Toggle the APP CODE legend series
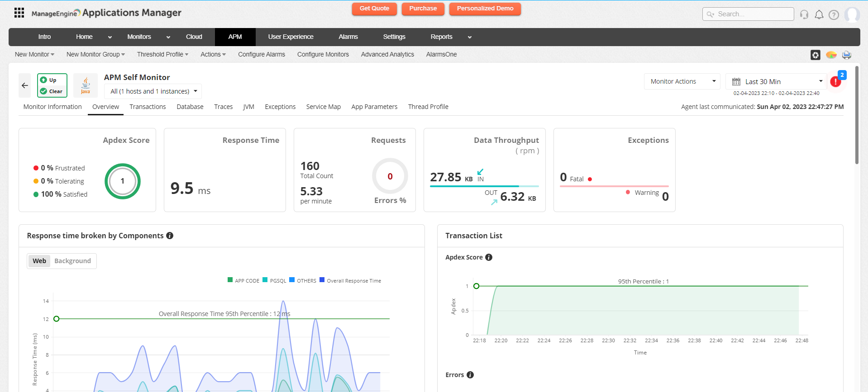 tap(243, 280)
